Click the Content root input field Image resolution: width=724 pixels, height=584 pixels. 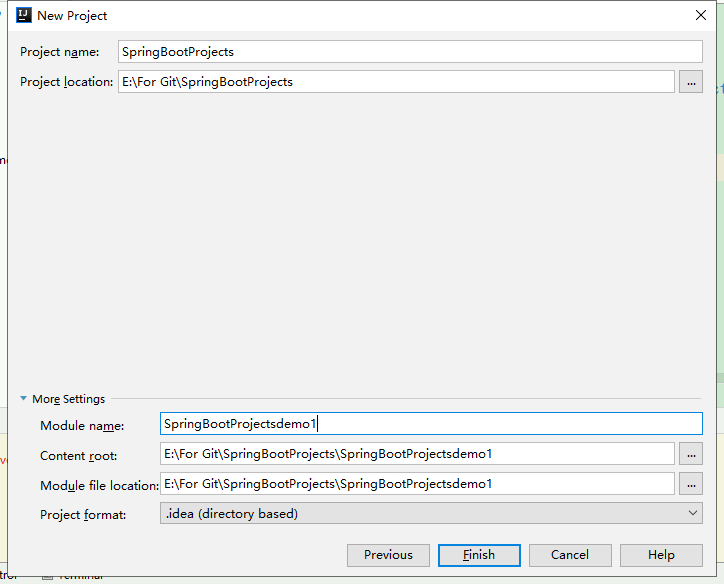point(417,454)
